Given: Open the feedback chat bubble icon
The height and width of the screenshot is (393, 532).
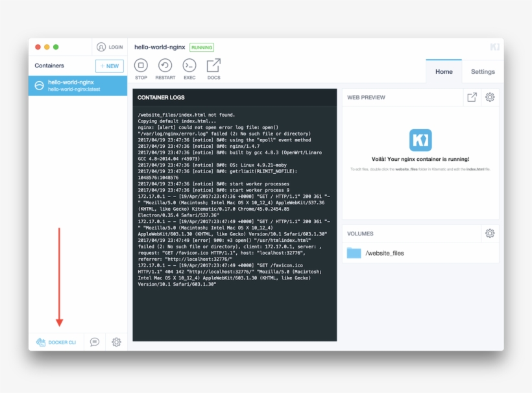Looking at the screenshot, I should pyautogui.click(x=93, y=342).
